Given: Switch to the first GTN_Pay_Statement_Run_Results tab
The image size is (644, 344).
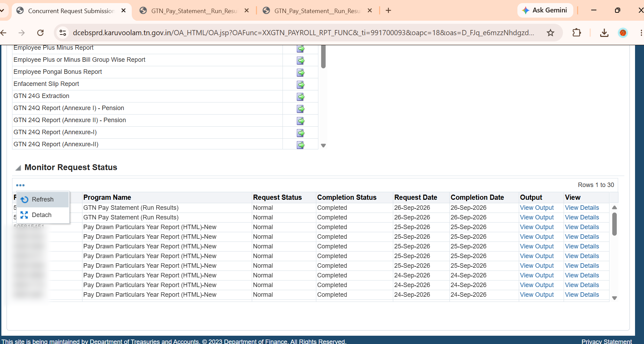Looking at the screenshot, I should pyautogui.click(x=194, y=11).
